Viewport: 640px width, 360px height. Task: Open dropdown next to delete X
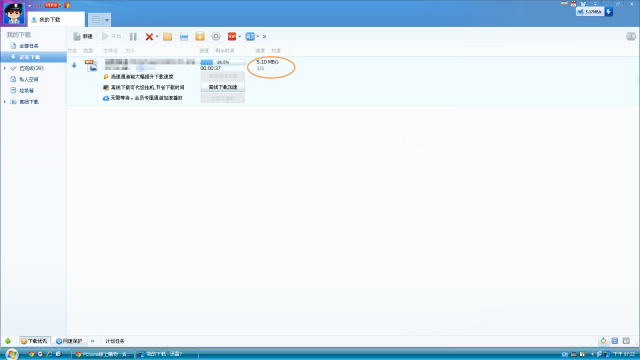[157, 37]
